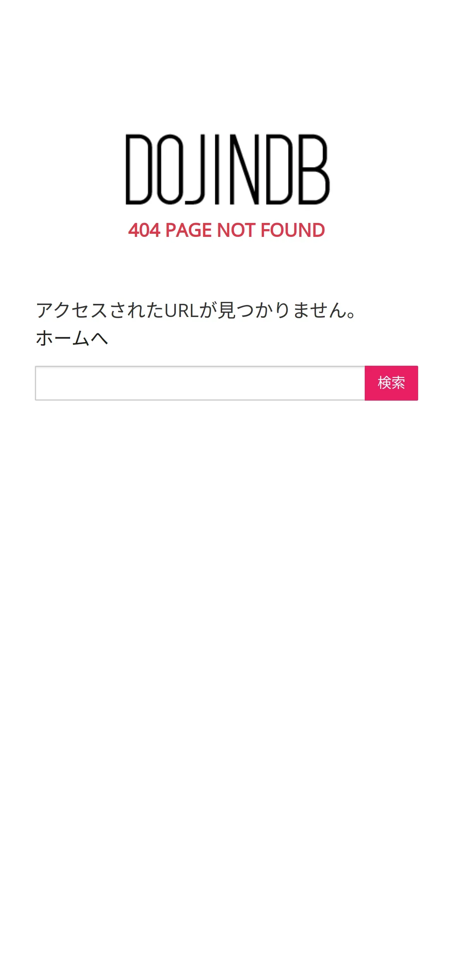This screenshot has height=980, width=453.
Task: Hit the magenta search submit button
Action: point(391,383)
